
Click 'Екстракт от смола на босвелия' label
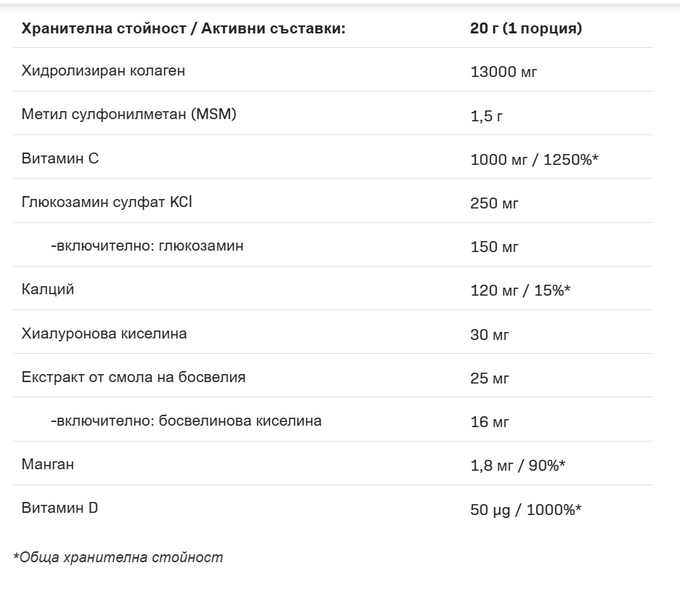pyautogui.click(x=134, y=377)
